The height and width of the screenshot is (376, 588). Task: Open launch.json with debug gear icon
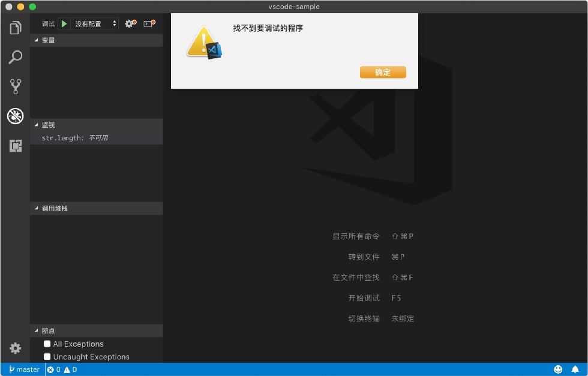tap(131, 23)
